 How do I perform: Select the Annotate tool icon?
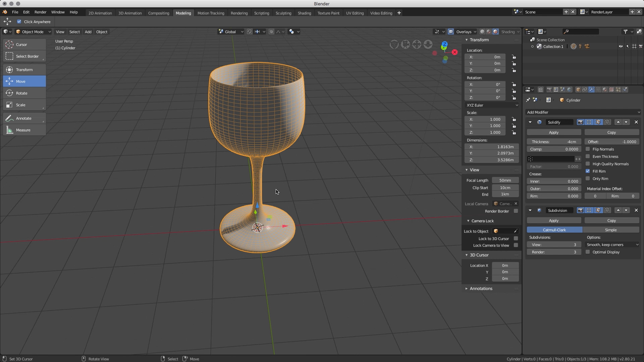tap(9, 118)
